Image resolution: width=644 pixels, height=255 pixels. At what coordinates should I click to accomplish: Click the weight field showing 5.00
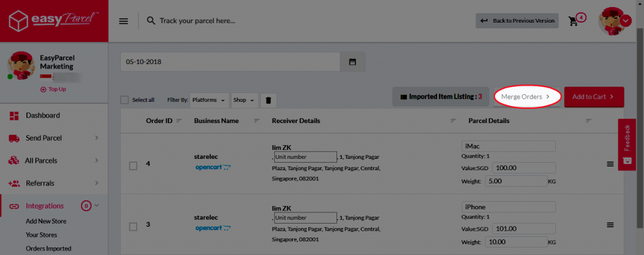(516, 182)
